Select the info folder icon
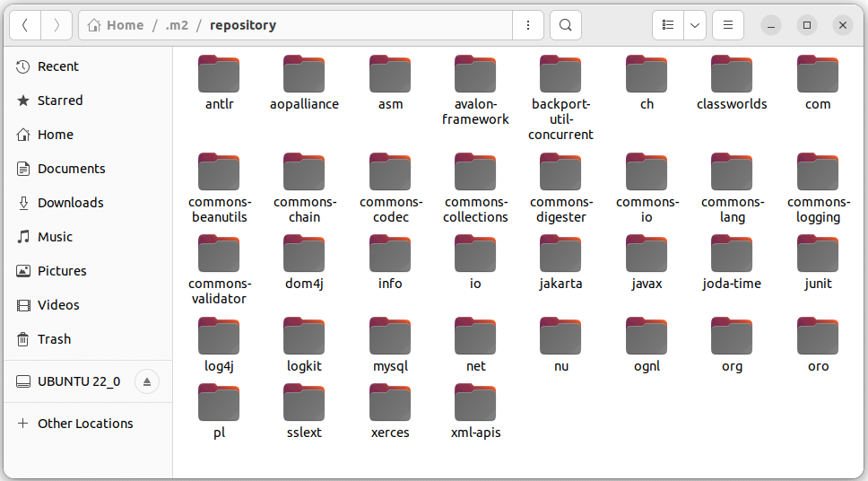Image resolution: width=868 pixels, height=481 pixels. pyautogui.click(x=390, y=253)
